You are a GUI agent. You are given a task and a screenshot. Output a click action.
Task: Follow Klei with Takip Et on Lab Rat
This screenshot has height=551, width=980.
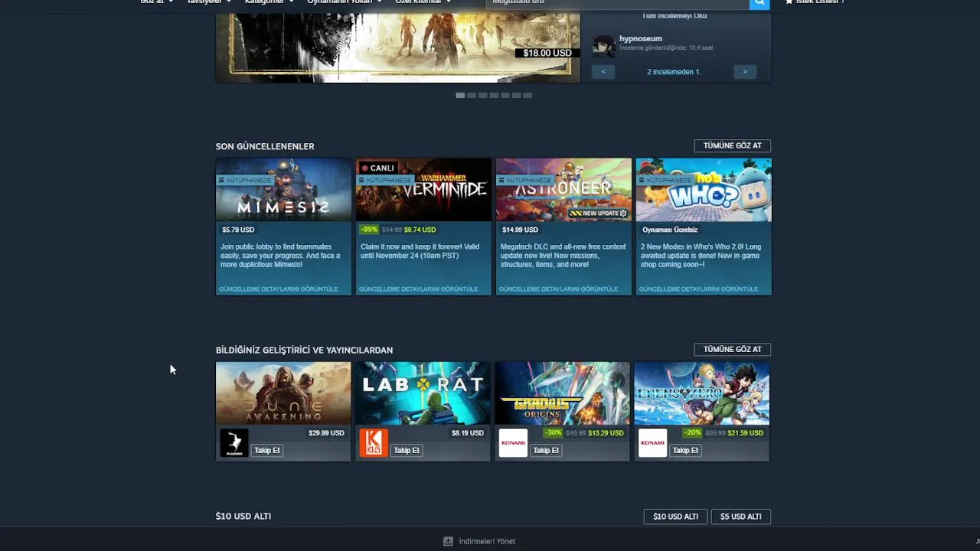coord(407,450)
